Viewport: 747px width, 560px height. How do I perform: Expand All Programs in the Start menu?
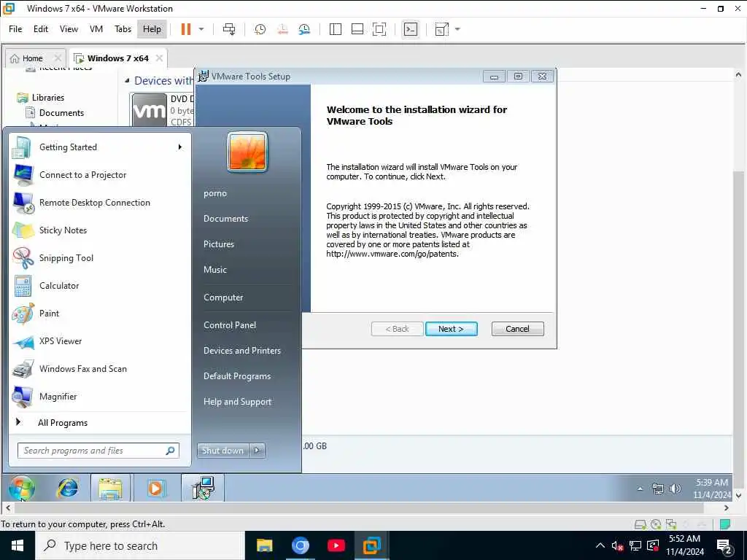[63, 422]
